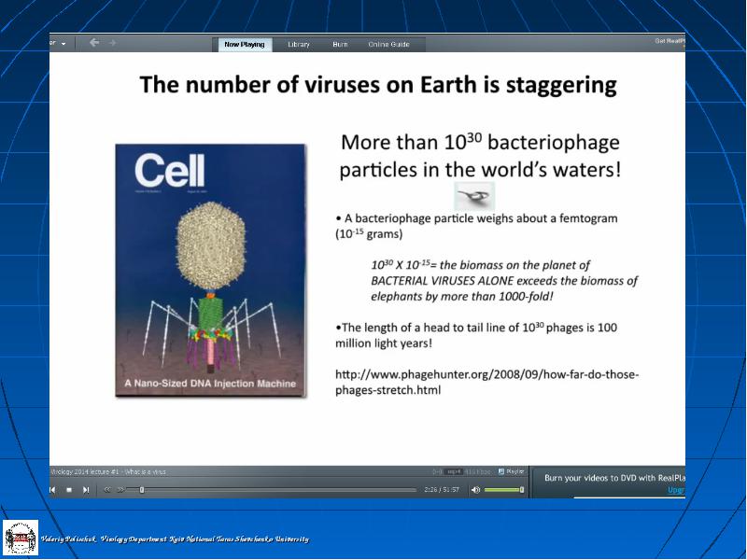The height and width of the screenshot is (560, 747).
Task: Stop video playback
Action: pyautogui.click(x=69, y=489)
